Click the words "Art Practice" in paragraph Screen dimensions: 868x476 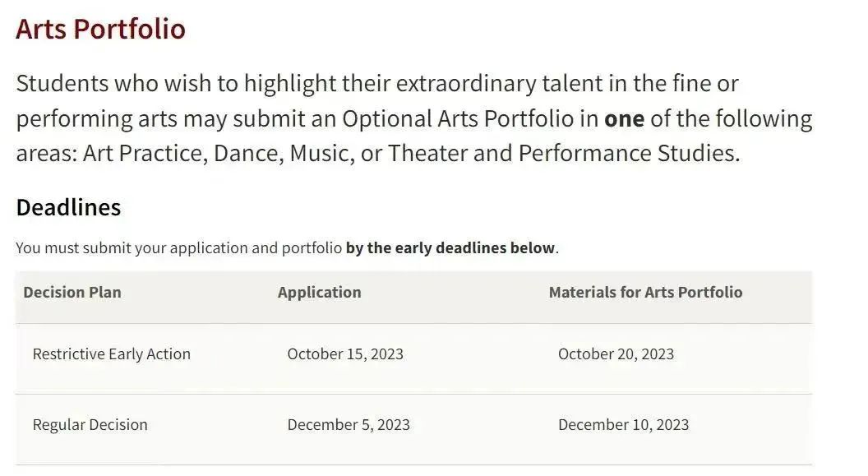click(145, 153)
